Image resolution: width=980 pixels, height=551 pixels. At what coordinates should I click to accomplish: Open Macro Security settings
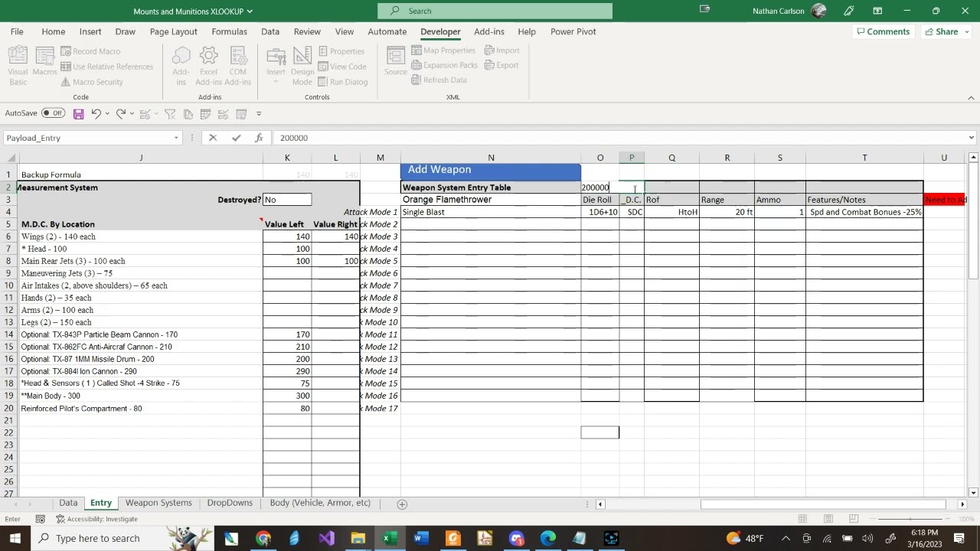[92, 82]
